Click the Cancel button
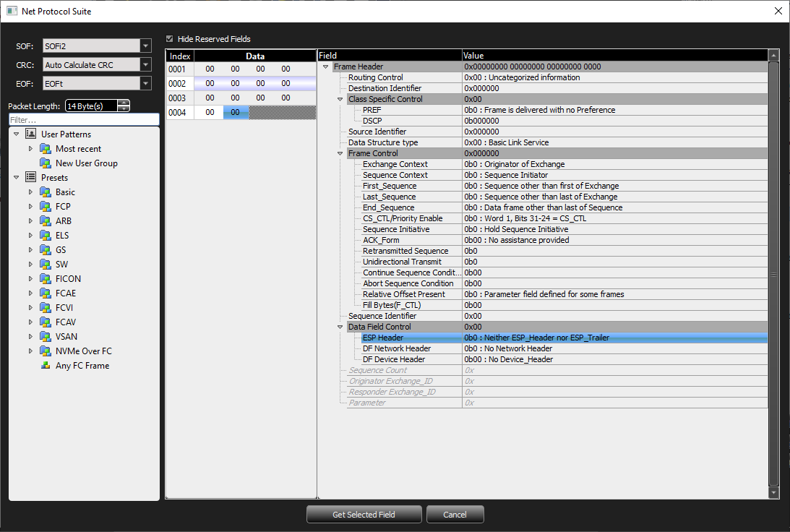Viewport: 790px width, 532px height. point(455,515)
